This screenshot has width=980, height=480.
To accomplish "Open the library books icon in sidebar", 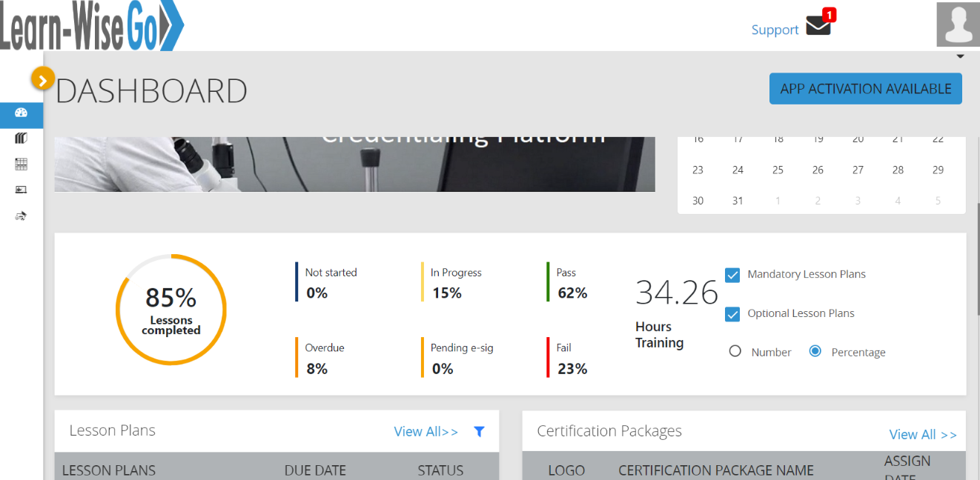I will tap(21, 138).
